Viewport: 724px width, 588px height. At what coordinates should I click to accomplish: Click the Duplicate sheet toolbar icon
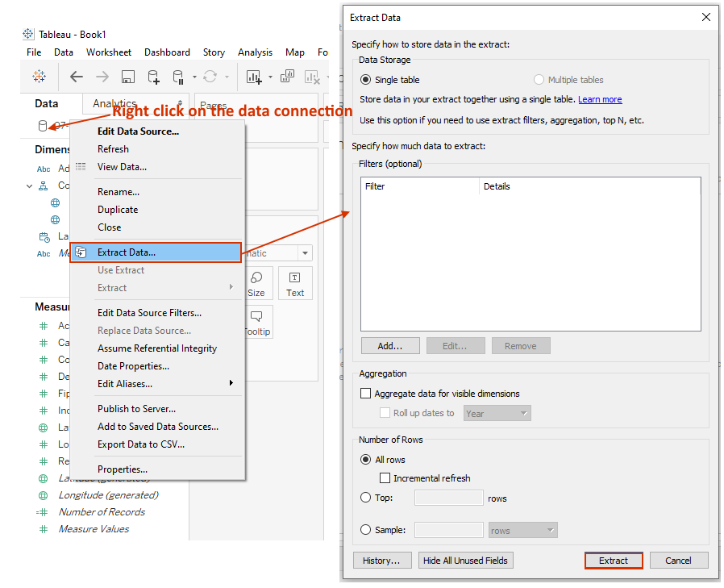(x=287, y=76)
